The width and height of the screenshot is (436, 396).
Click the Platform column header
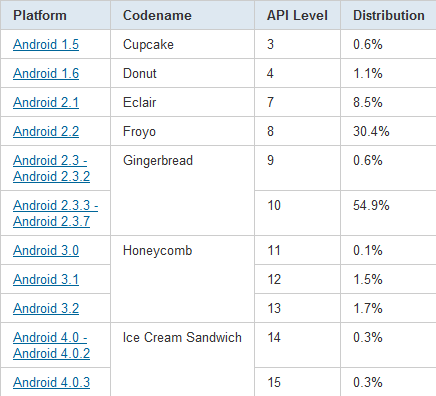55,15
